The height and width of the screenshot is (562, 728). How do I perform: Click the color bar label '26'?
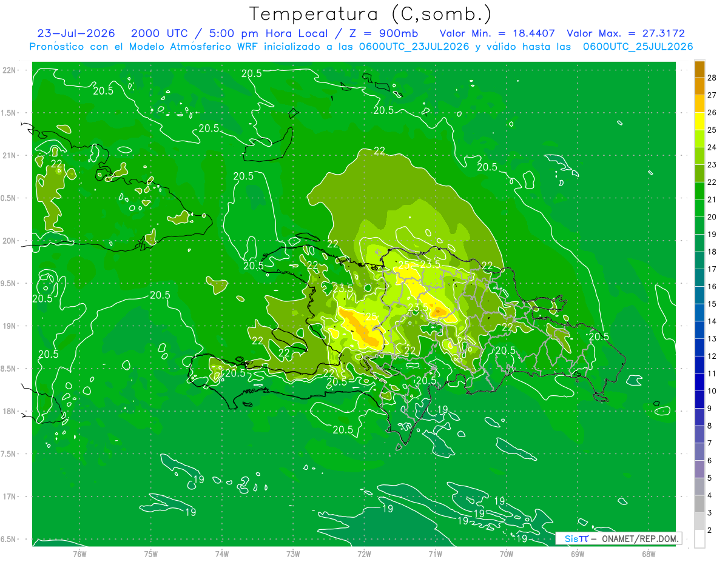[x=712, y=112]
